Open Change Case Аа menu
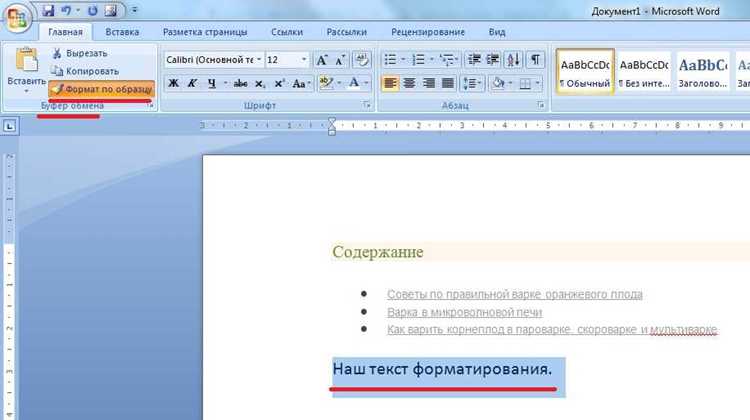The image size is (750, 420). pos(301,84)
